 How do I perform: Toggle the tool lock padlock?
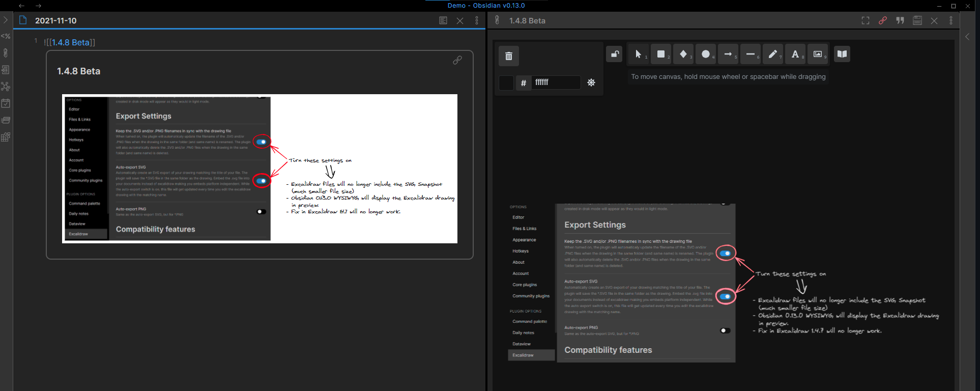tap(615, 54)
